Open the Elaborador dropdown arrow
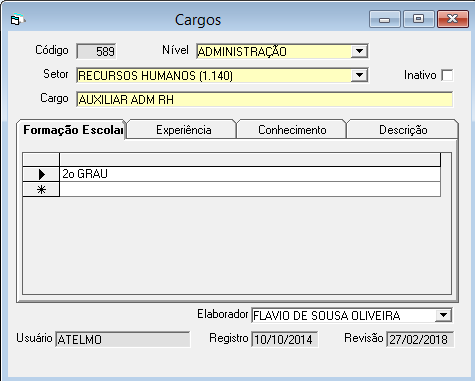 443,315
